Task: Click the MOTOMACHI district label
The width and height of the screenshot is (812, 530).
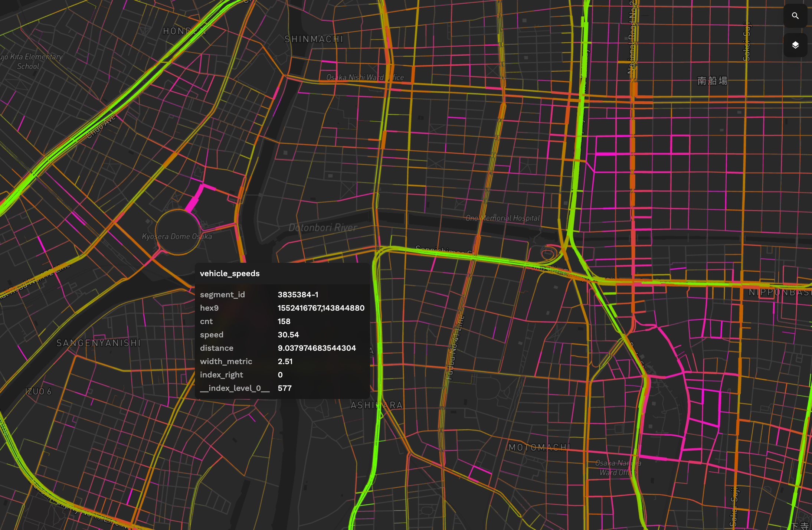Action: pos(539,447)
